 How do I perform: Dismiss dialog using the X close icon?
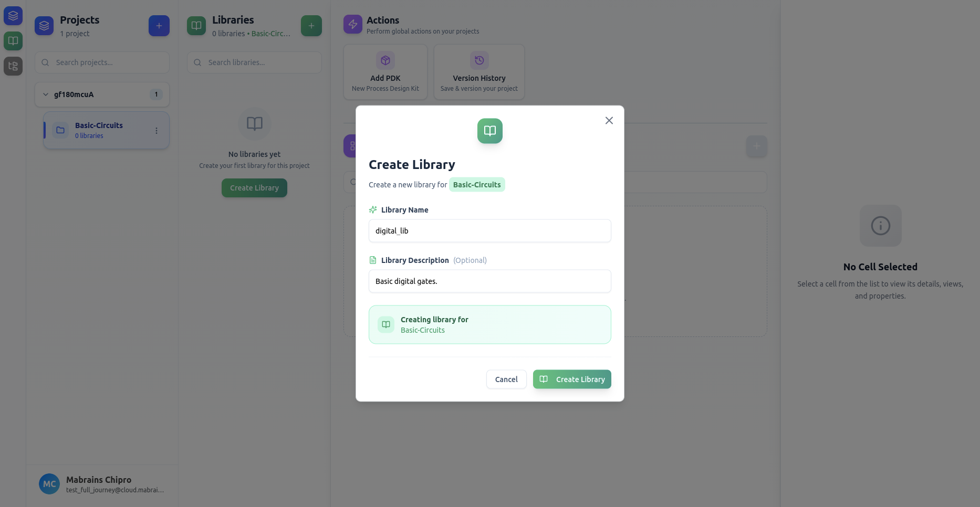tap(609, 120)
